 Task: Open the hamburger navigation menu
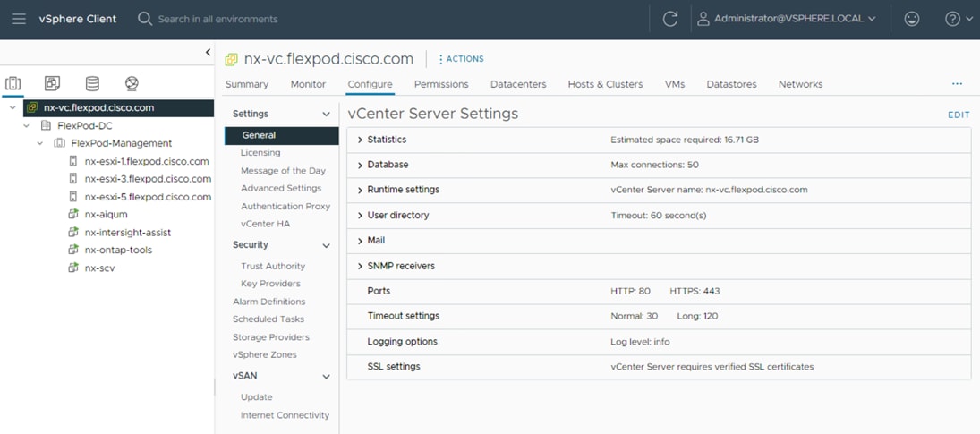(19, 19)
